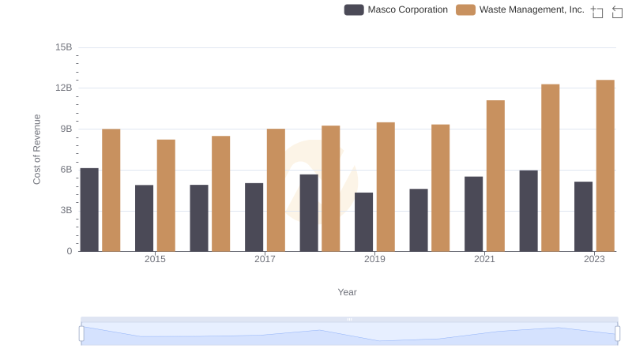Click the Waste Management bar for 2018
632x364 pixels.
point(331,189)
